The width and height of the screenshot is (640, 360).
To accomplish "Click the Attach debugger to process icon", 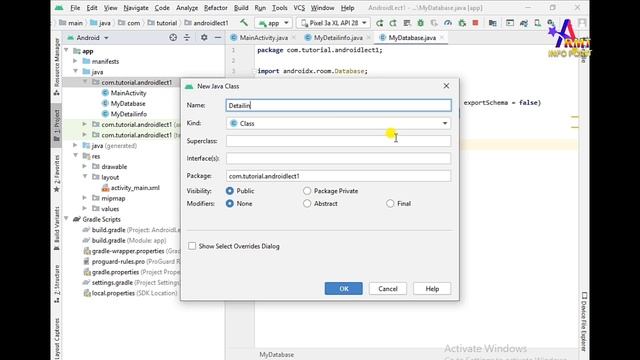I will coord(462,23).
